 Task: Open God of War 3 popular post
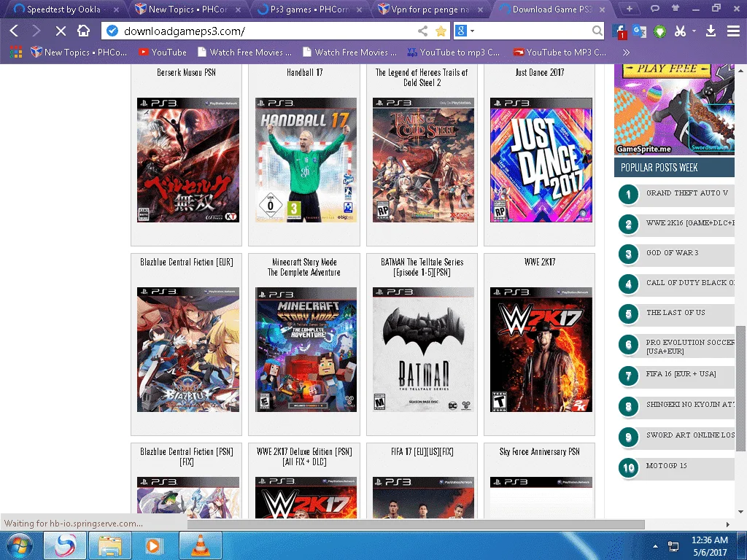point(672,253)
